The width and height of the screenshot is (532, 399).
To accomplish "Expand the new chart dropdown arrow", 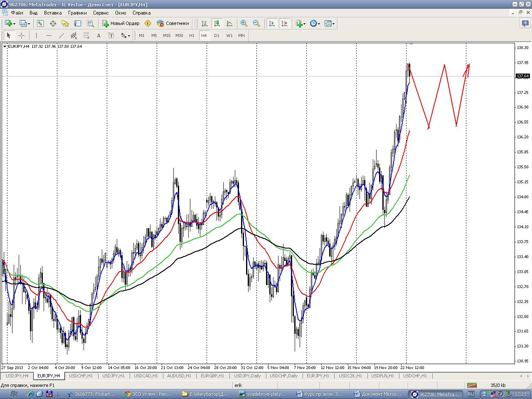I will 15,24.
